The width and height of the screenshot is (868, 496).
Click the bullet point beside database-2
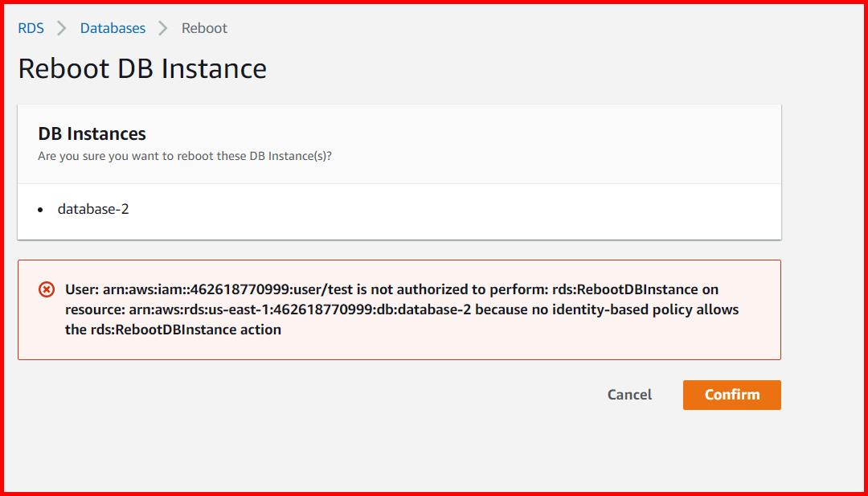click(41, 211)
